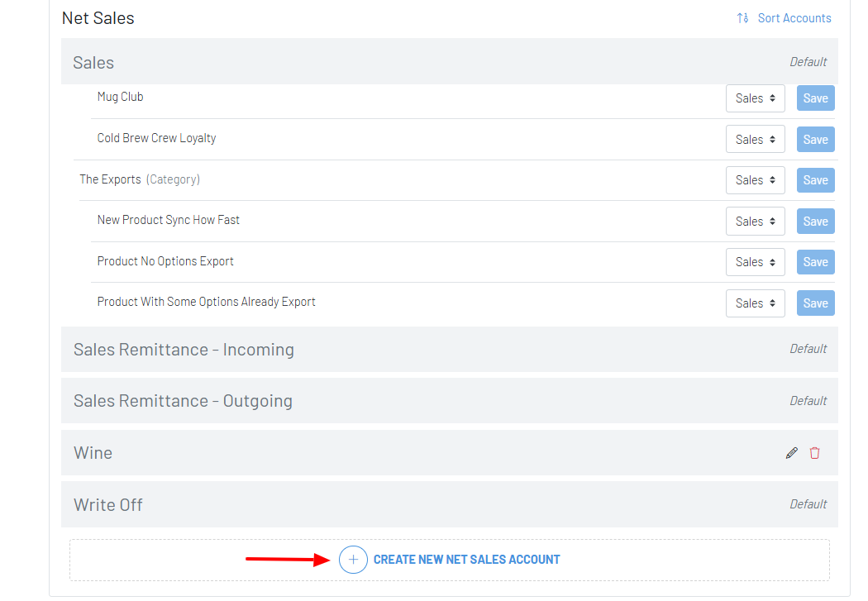Image resolution: width=868 pixels, height=601 pixels.
Task: Click the plus circle icon to create account
Action: point(353,560)
